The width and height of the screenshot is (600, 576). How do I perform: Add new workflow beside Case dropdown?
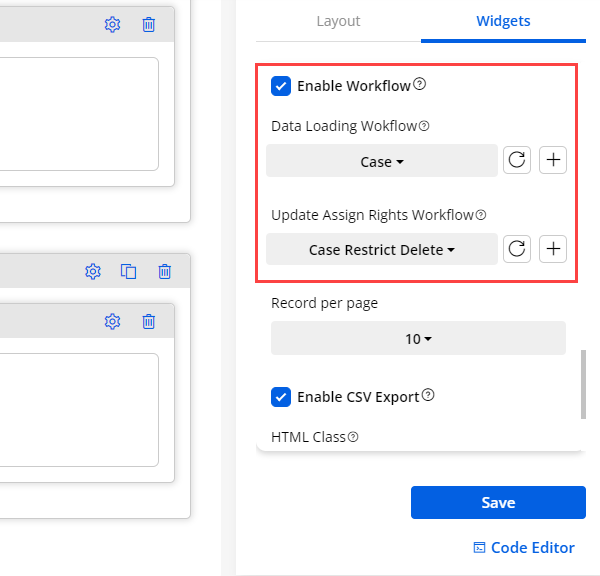coord(553,161)
